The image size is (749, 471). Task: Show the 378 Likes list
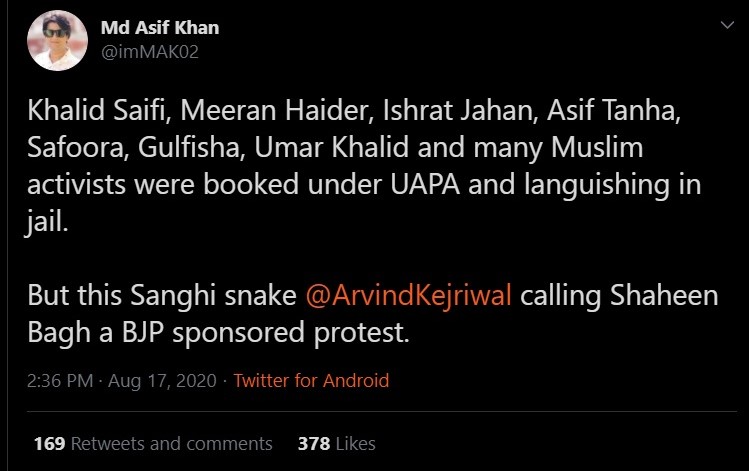(x=337, y=443)
